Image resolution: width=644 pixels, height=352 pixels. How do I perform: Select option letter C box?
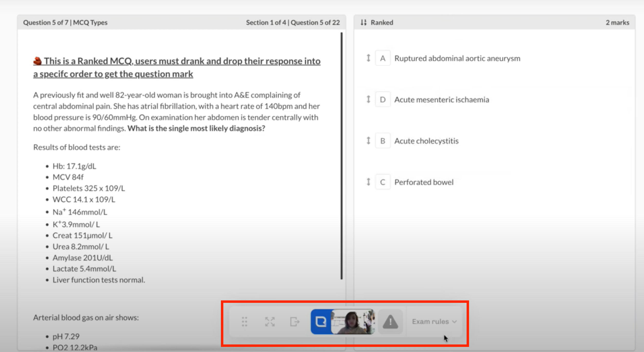[383, 182]
